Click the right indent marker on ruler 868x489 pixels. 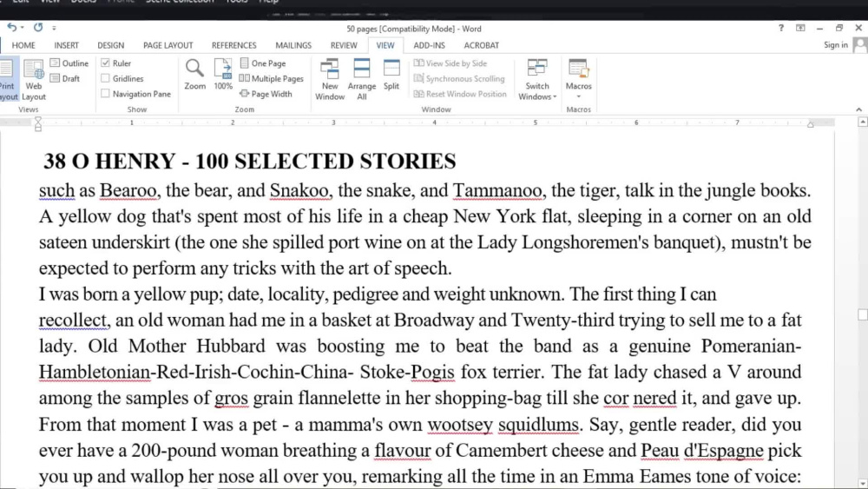click(811, 124)
